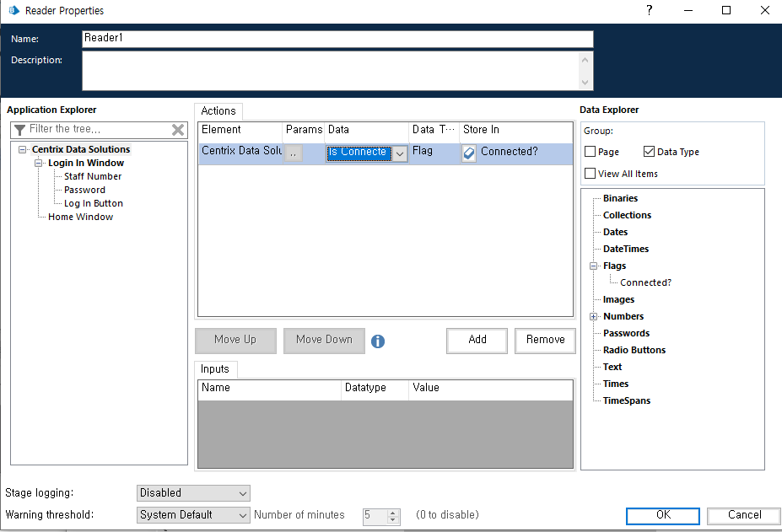Switch to the Inputs tab
Image resolution: width=782 pixels, height=532 pixels.
[215, 369]
